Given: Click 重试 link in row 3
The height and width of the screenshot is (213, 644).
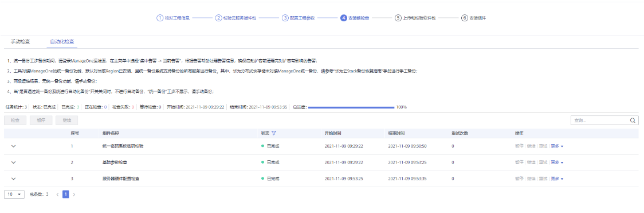Looking at the screenshot, I should tap(543, 179).
